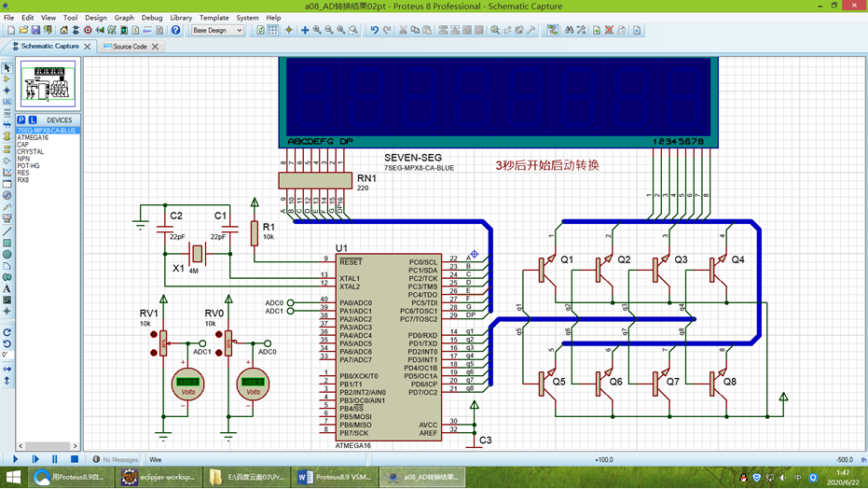Click the Pause simulation button
This screenshot has width=868, height=489.
(54, 459)
